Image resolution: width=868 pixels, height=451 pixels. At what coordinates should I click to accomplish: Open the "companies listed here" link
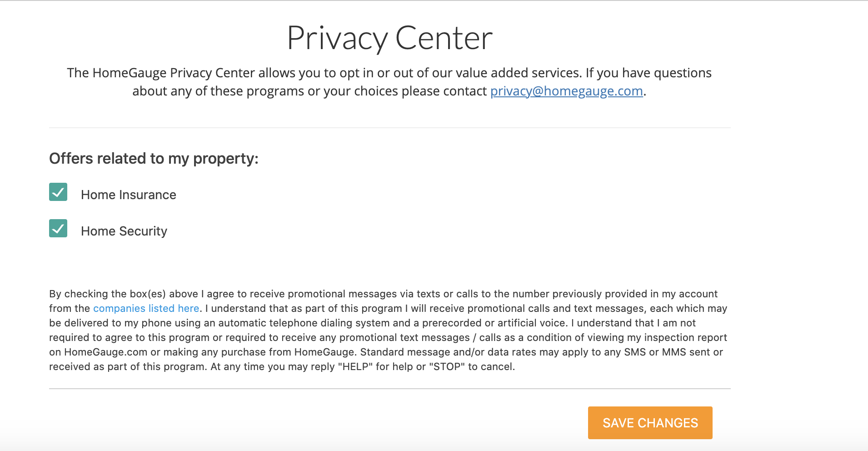click(x=146, y=309)
